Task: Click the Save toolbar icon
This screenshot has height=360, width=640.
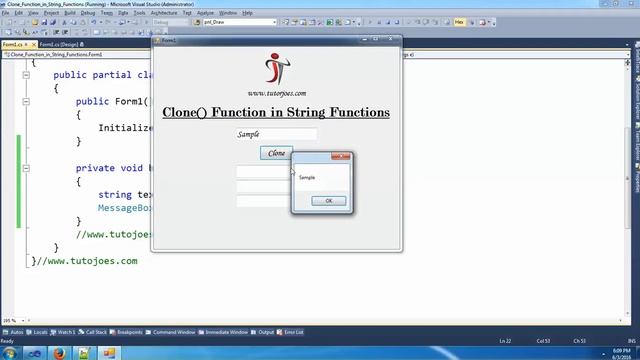Action: (x=44, y=22)
